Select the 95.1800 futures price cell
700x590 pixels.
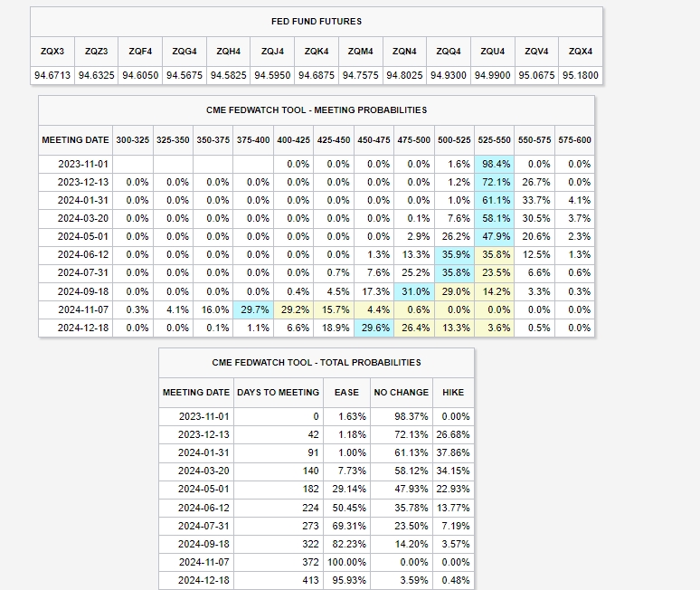pyautogui.click(x=579, y=75)
